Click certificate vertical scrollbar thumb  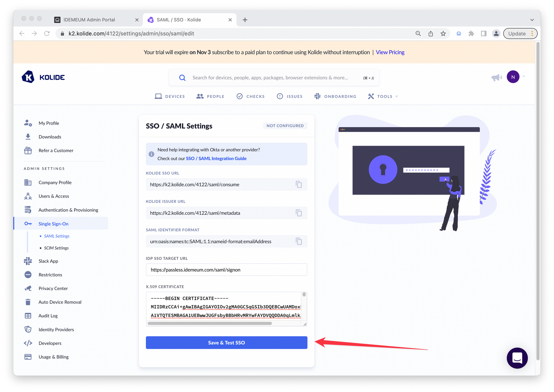(304, 294)
